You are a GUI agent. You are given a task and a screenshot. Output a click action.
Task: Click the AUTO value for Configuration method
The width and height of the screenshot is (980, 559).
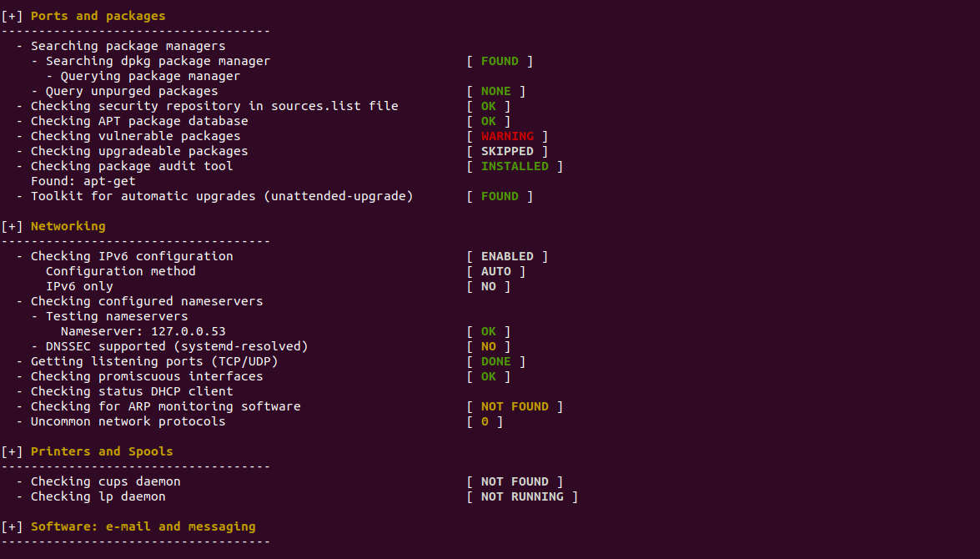pos(496,271)
